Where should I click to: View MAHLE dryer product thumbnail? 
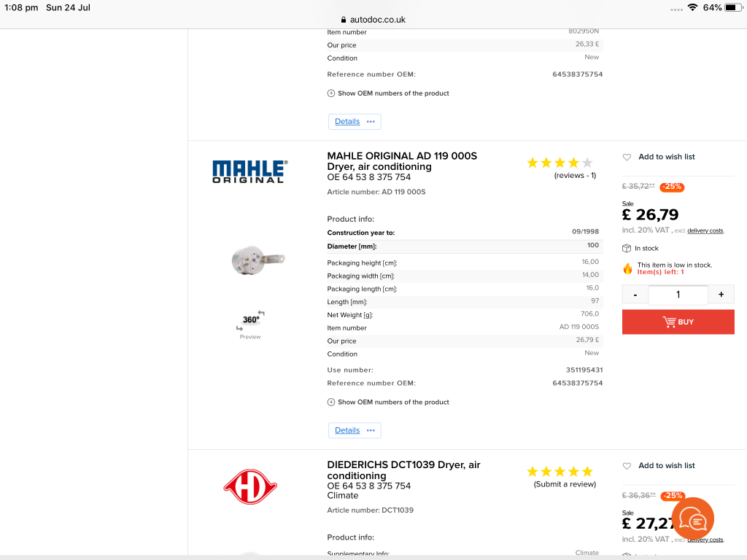point(258,260)
